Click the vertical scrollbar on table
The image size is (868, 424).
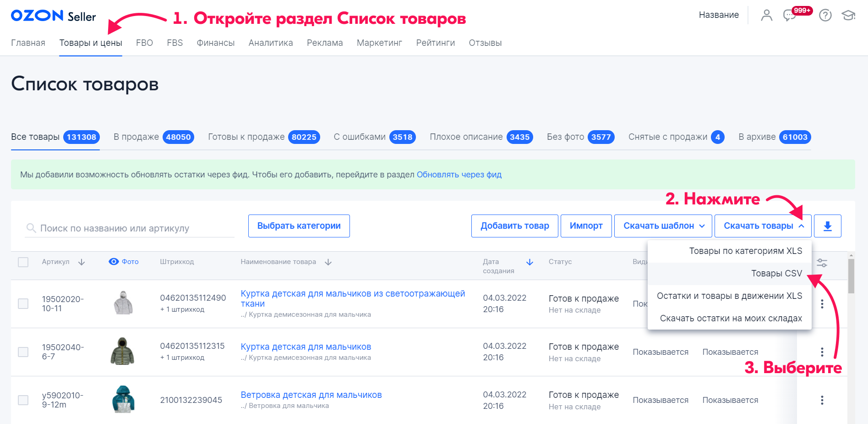coord(851,275)
